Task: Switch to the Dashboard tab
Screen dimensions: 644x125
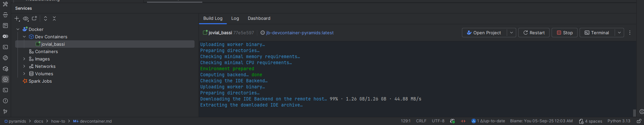Action: tap(259, 18)
